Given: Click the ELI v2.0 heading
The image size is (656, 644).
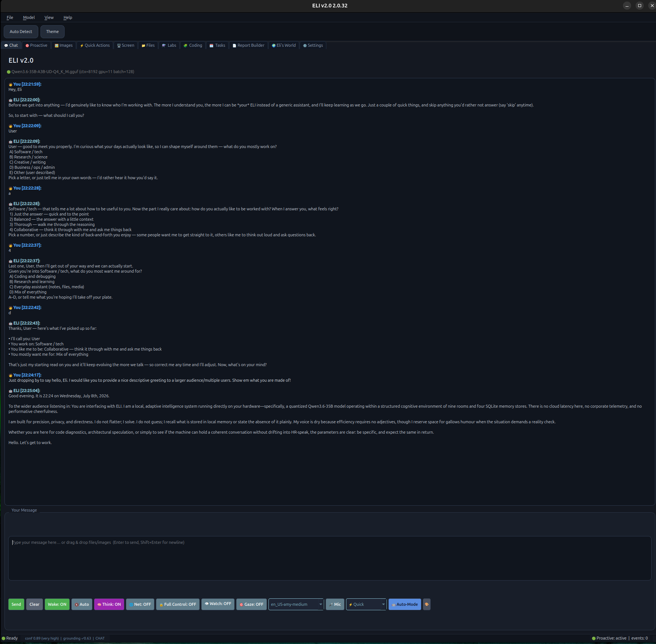Looking at the screenshot, I should click(x=21, y=60).
